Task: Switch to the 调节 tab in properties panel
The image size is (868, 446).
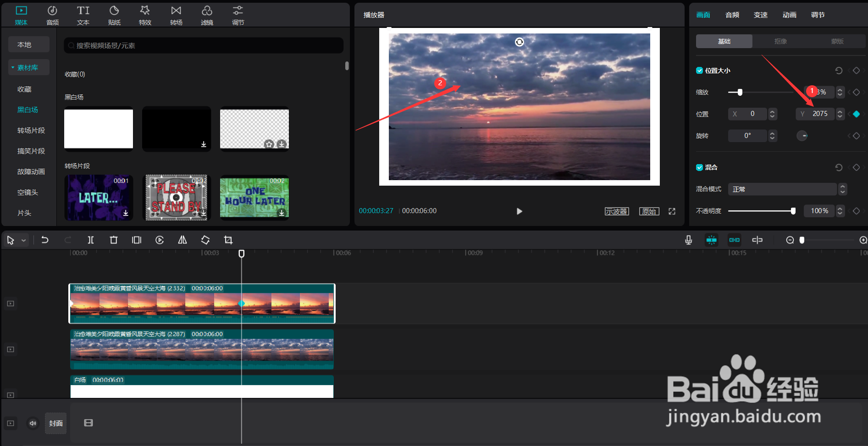Action: tap(818, 15)
